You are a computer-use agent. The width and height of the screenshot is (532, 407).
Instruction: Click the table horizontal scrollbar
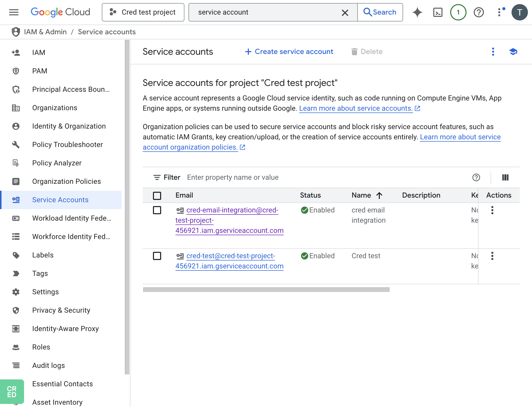pyautogui.click(x=266, y=290)
